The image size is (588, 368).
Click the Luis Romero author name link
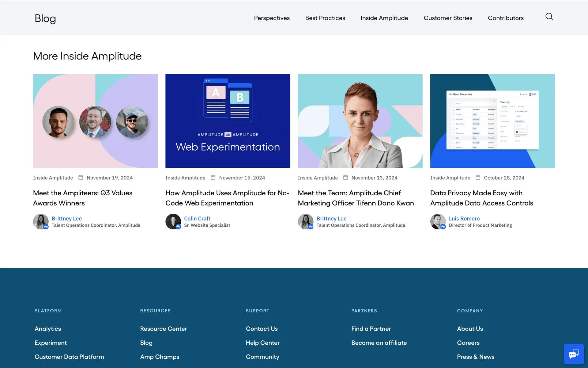click(464, 218)
